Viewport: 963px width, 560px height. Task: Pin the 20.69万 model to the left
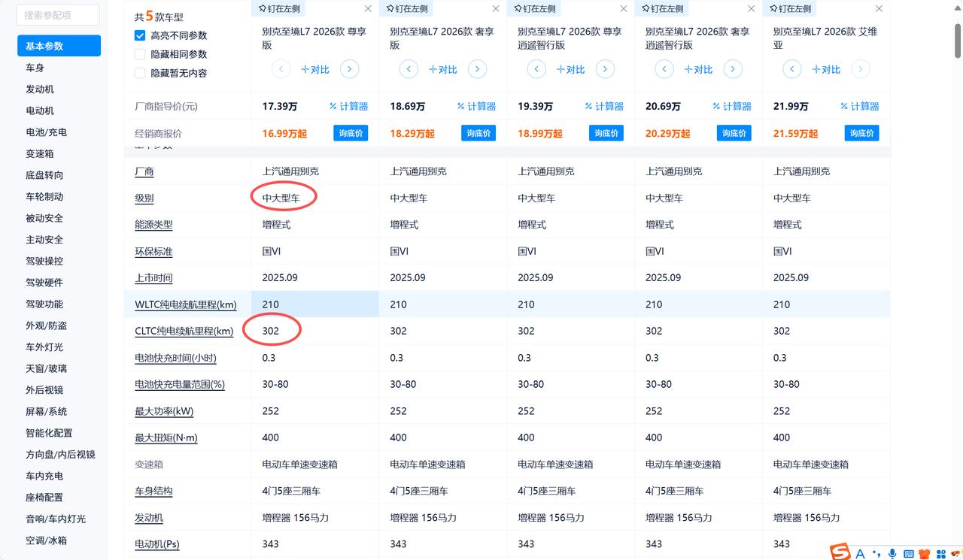click(664, 9)
